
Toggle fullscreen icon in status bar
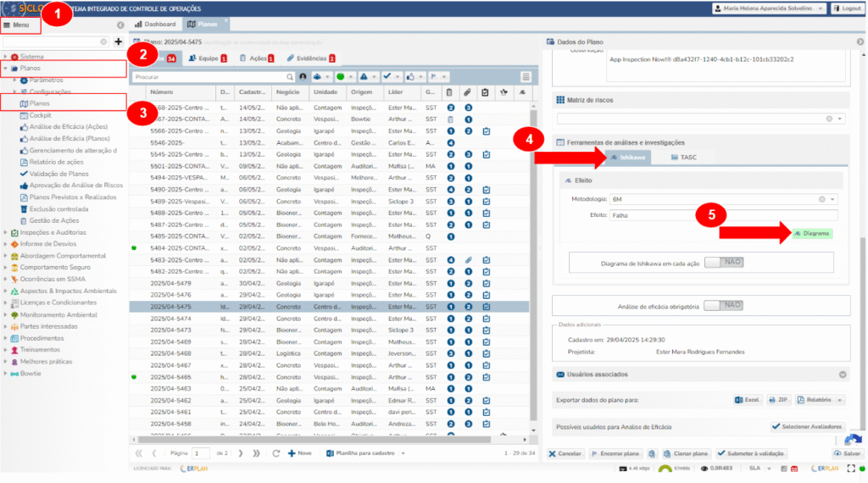(x=851, y=469)
